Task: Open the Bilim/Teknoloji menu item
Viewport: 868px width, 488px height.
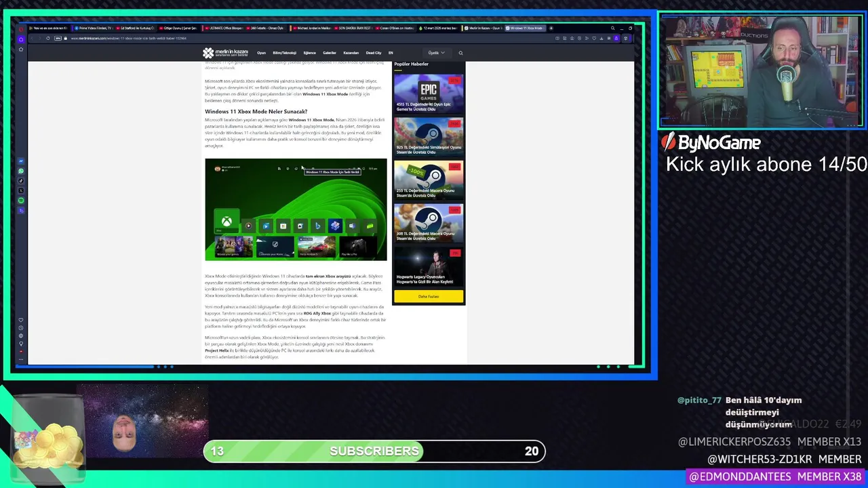Action: tap(285, 53)
